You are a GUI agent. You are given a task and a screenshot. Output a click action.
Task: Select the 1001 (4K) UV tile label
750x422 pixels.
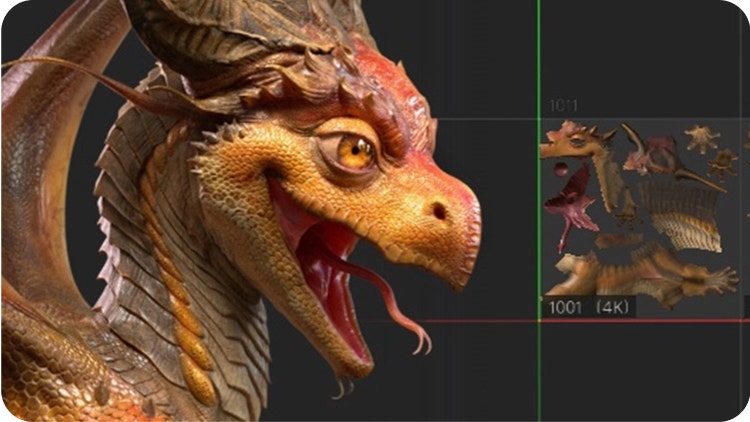589,307
